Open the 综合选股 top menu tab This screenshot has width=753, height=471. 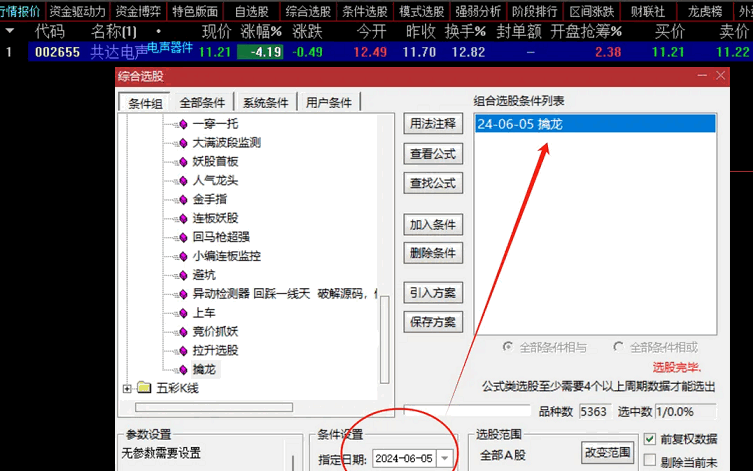(308, 11)
